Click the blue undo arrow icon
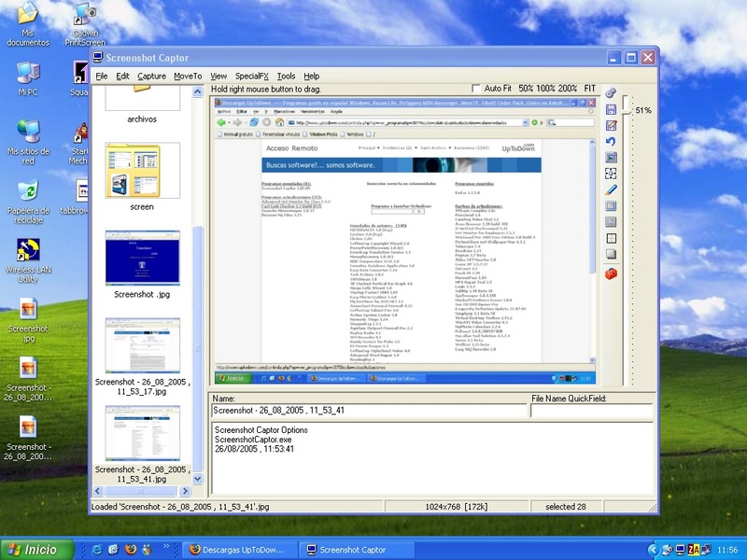747x560 pixels. (611, 142)
